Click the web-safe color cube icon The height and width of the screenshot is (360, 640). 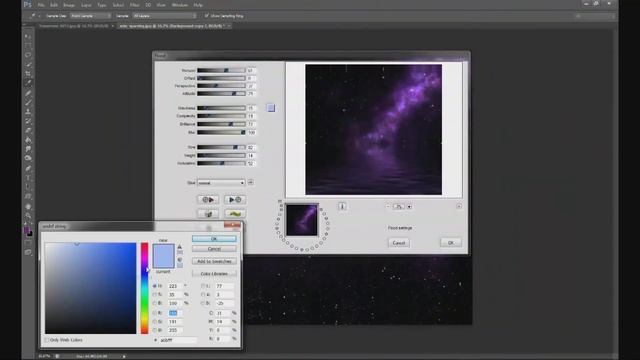[x=180, y=260]
